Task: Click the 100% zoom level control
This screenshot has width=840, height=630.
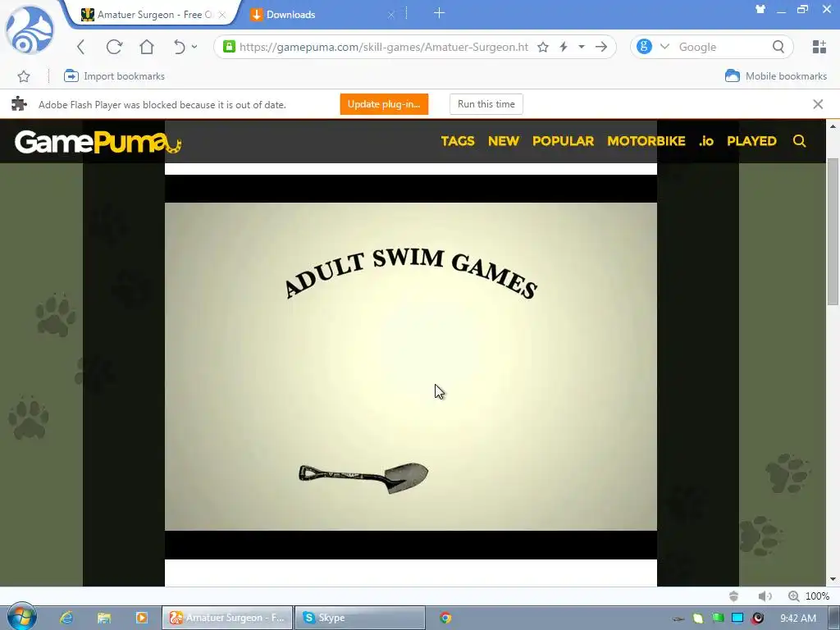Action: click(x=809, y=596)
